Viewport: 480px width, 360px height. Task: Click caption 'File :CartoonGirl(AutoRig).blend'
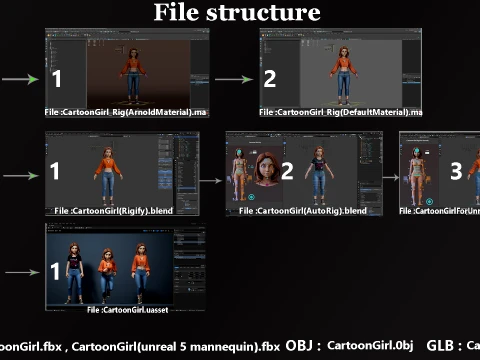point(303,211)
